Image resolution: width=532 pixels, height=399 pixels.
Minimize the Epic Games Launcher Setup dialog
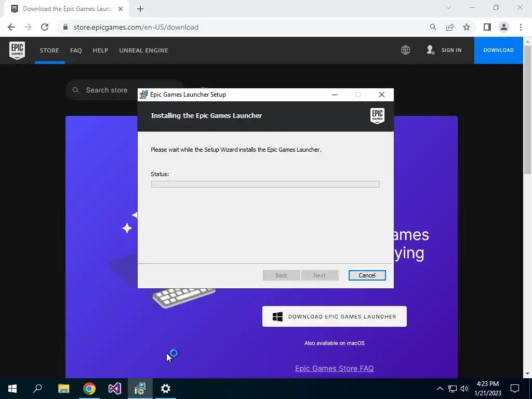click(335, 95)
